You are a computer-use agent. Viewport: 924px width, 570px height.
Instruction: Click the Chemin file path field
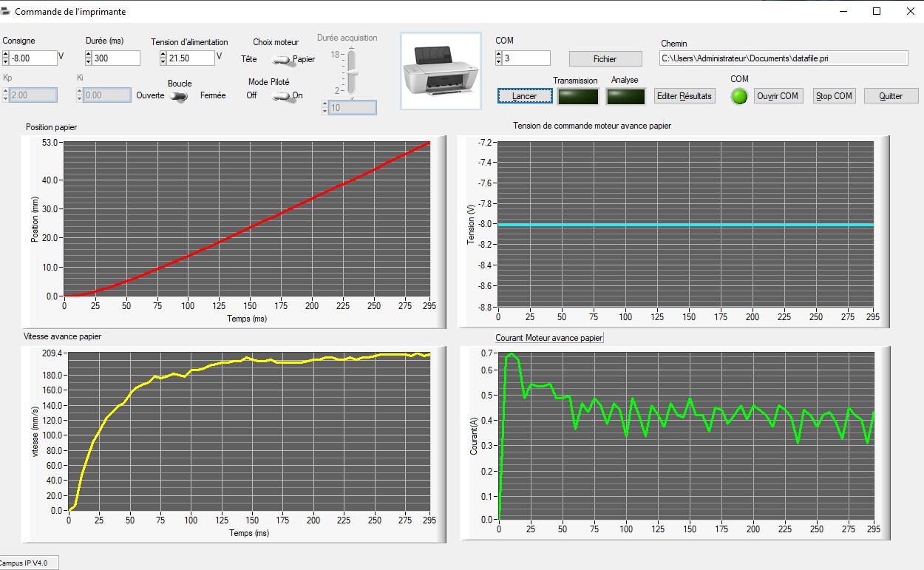(783, 58)
